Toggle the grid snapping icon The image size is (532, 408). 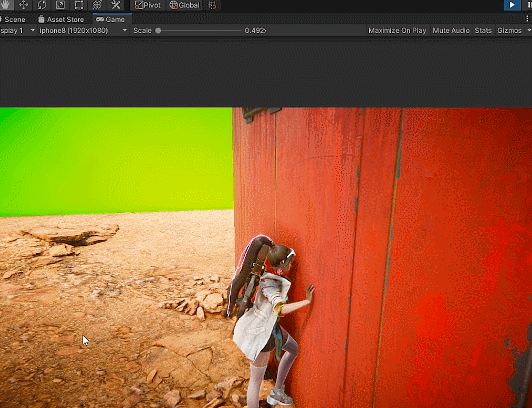pos(212,5)
